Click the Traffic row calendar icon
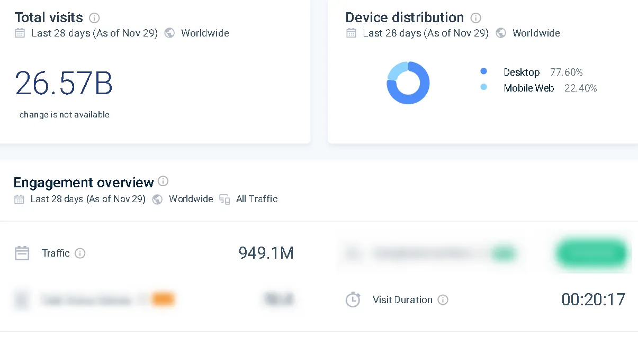Viewport: 638px width, 364px height. [22, 253]
